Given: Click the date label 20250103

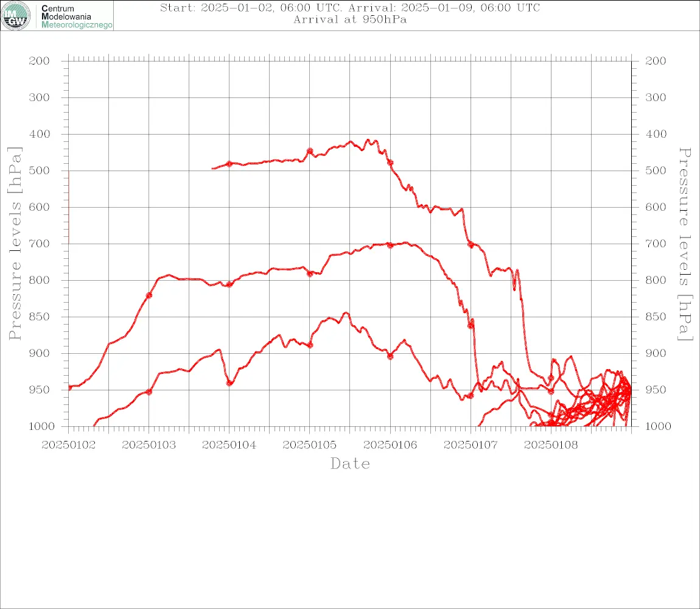Looking at the screenshot, I should [x=149, y=445].
